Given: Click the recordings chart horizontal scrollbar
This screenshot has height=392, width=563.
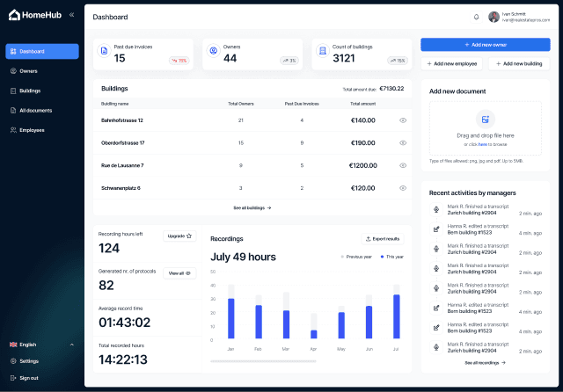Looking at the screenshot, I should [x=263, y=361].
